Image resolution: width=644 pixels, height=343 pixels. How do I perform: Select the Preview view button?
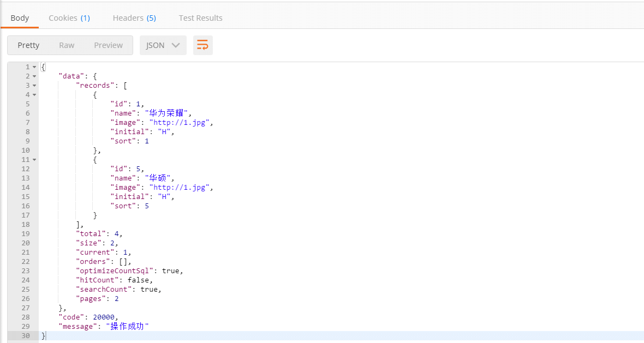[x=108, y=45]
